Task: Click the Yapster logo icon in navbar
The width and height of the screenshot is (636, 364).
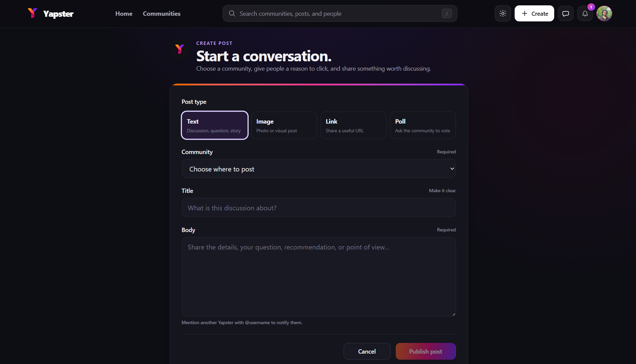Action: tap(33, 13)
